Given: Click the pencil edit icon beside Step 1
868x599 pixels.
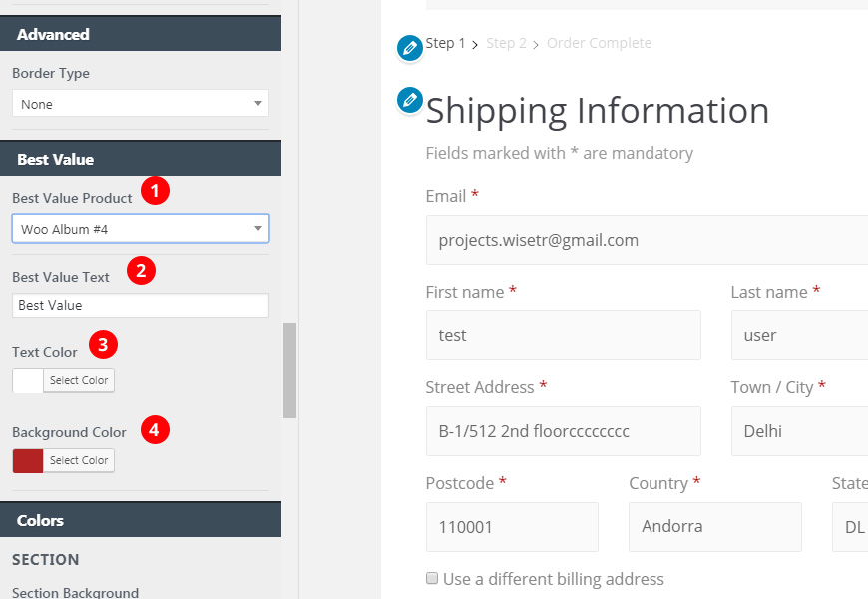Looking at the screenshot, I should click(410, 48).
